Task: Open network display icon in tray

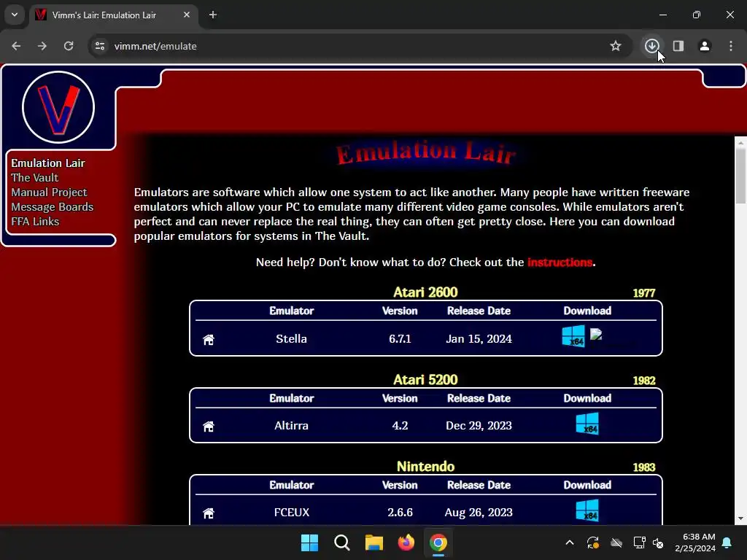Action: pos(639,542)
